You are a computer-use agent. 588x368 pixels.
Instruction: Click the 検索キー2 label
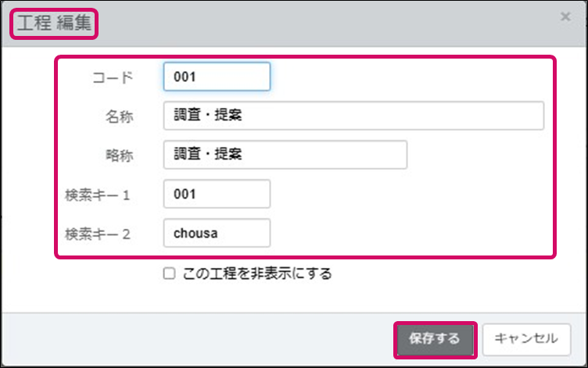coord(99,234)
